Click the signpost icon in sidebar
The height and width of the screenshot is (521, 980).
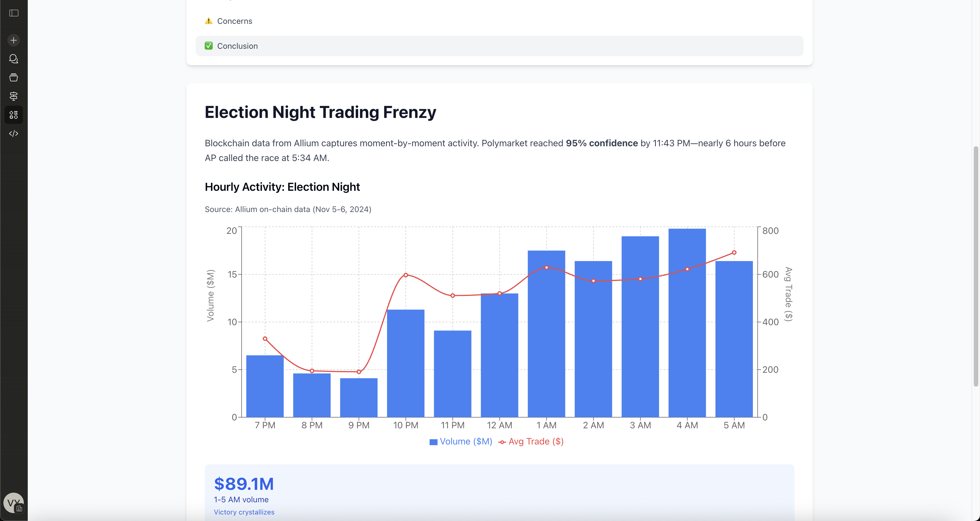coord(14,96)
